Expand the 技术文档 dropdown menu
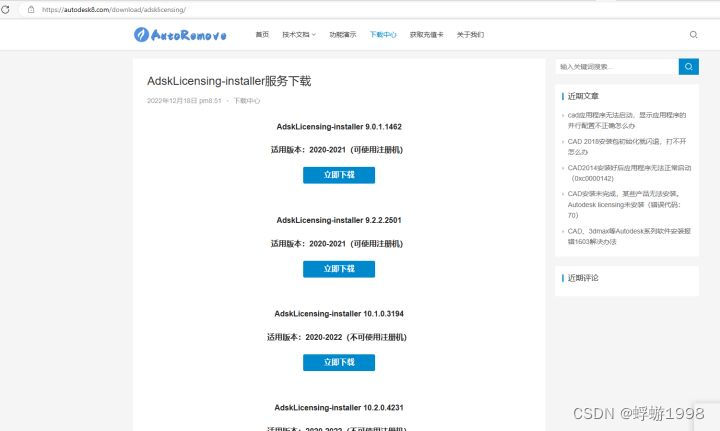 point(299,34)
